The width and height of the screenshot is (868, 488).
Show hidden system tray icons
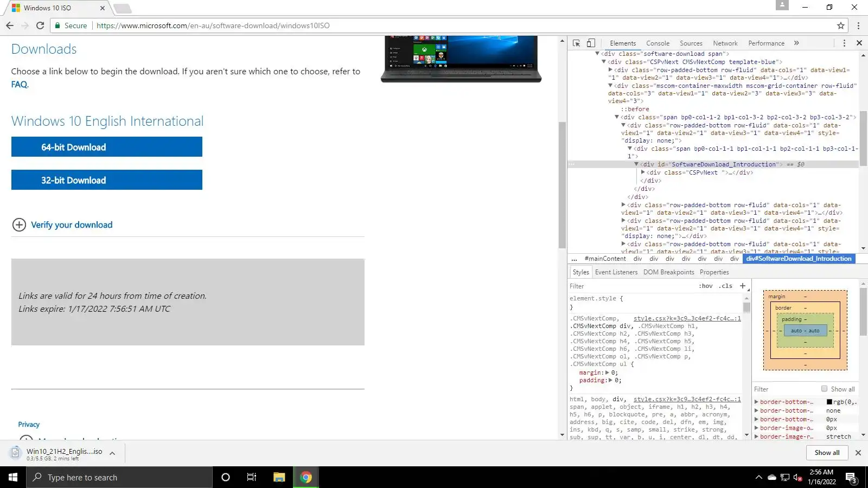click(758, 478)
